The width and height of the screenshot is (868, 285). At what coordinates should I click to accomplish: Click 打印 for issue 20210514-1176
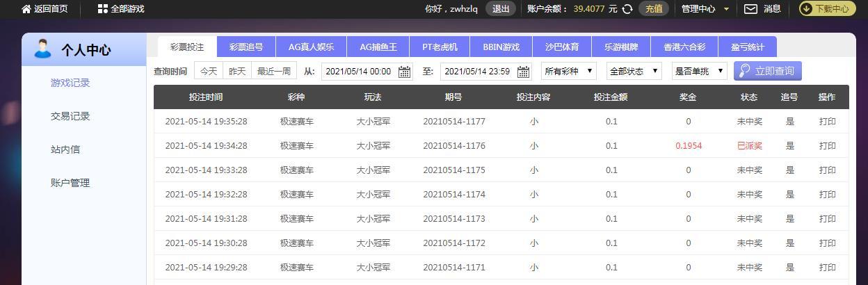(x=827, y=146)
